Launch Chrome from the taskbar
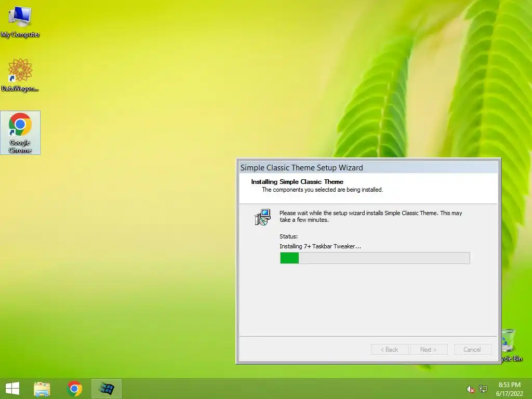The width and height of the screenshot is (532, 399). click(x=74, y=389)
